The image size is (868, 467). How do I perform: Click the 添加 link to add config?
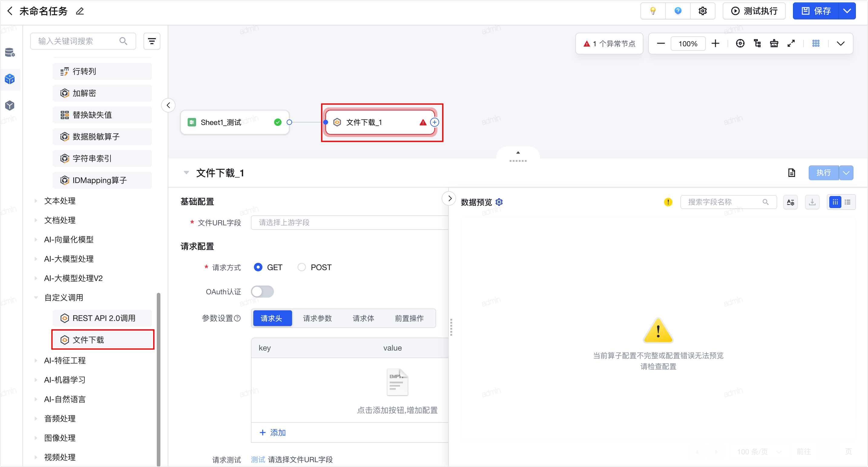(273, 432)
